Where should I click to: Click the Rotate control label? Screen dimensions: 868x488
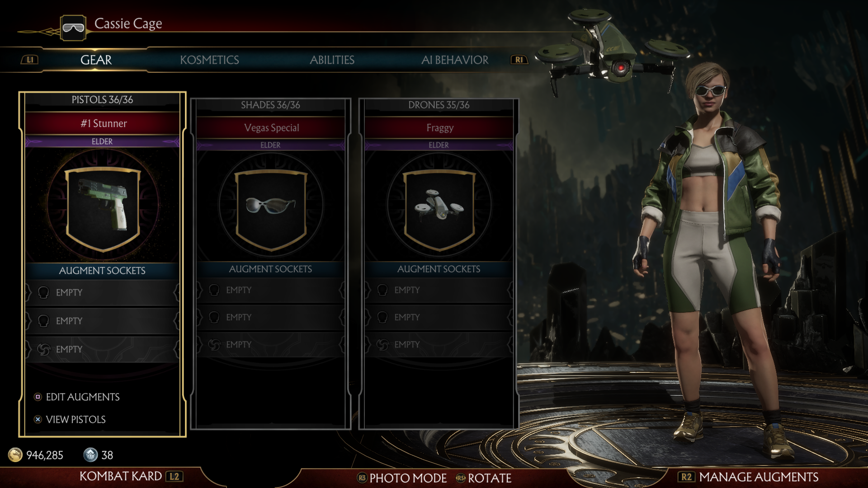[x=490, y=478]
